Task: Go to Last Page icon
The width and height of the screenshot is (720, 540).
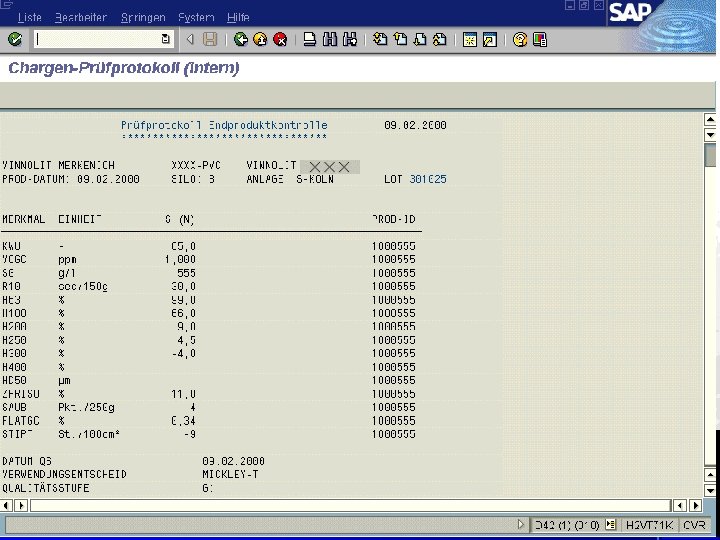Action: [439, 39]
